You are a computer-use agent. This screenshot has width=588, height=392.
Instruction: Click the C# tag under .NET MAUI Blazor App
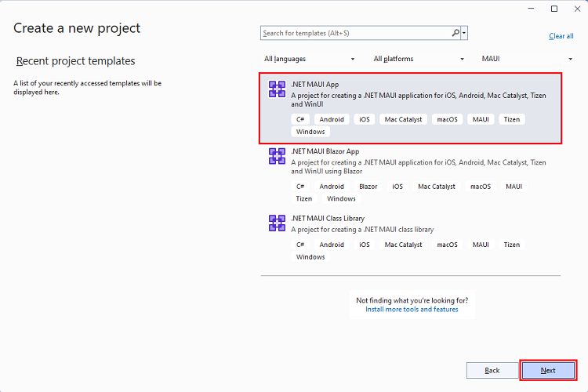click(300, 187)
